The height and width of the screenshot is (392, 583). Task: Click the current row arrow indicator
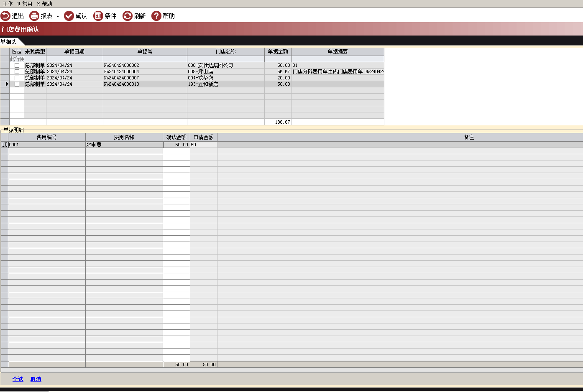[x=6, y=84]
